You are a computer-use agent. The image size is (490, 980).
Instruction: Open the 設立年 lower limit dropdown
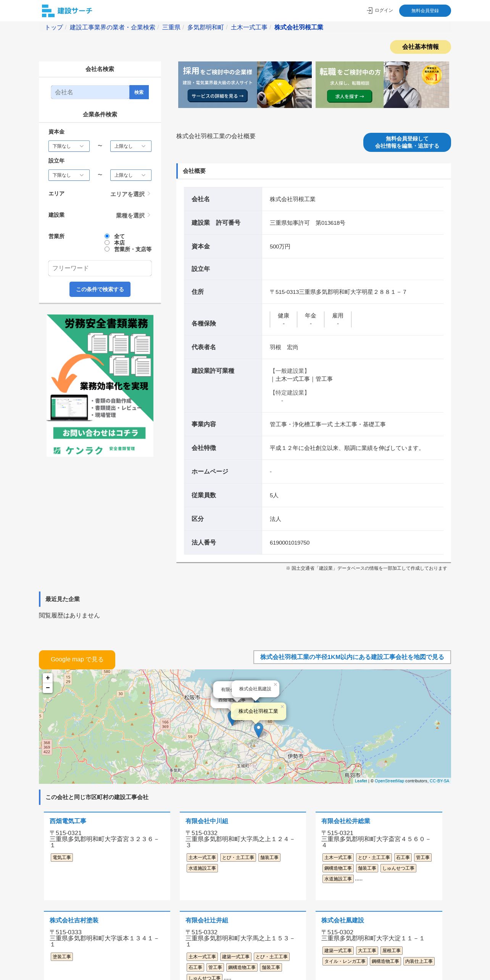click(x=69, y=175)
